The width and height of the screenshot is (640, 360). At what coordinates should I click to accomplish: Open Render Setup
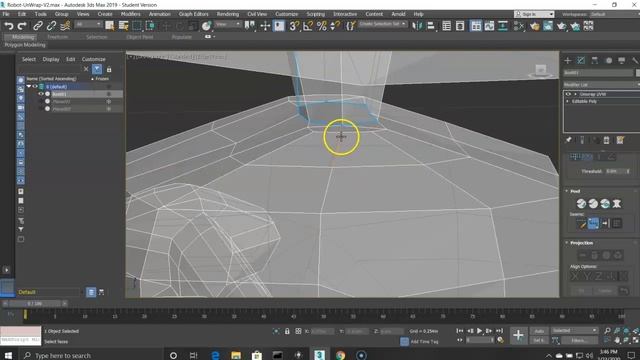point(534,26)
